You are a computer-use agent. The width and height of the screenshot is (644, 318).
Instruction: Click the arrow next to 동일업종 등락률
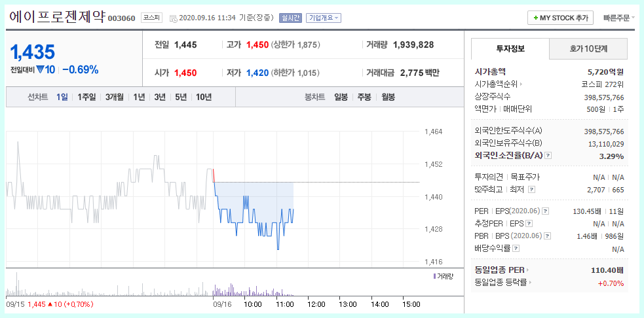click(x=530, y=283)
